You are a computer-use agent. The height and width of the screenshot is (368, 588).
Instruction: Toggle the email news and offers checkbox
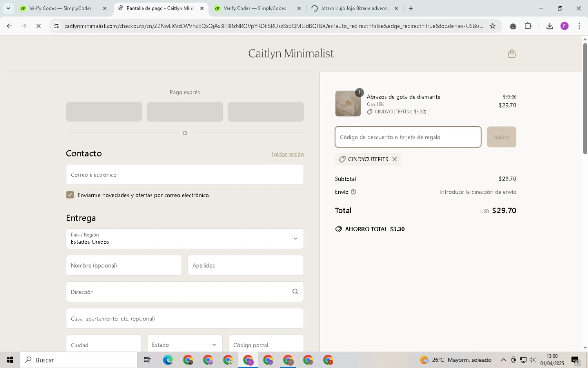[70, 195]
